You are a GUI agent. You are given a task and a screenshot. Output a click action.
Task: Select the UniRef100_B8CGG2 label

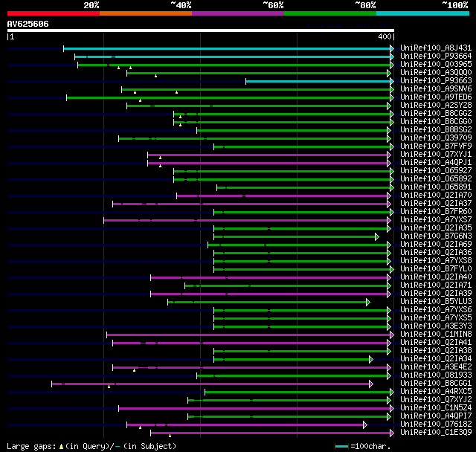point(436,114)
